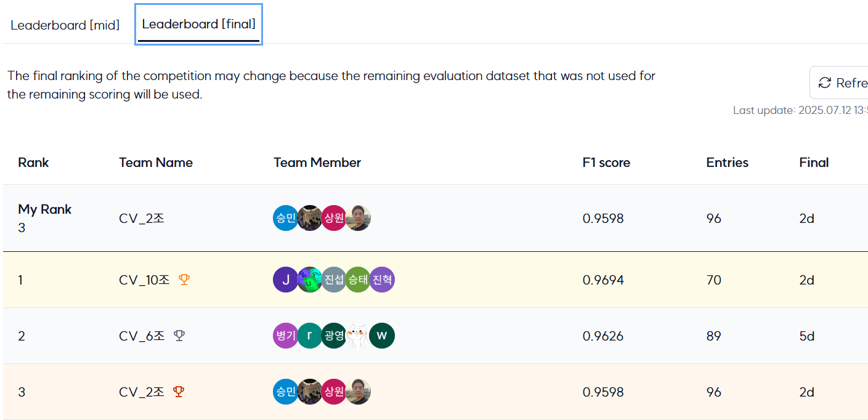Click the refresh arrows icon
868x420 pixels.
[x=824, y=83]
